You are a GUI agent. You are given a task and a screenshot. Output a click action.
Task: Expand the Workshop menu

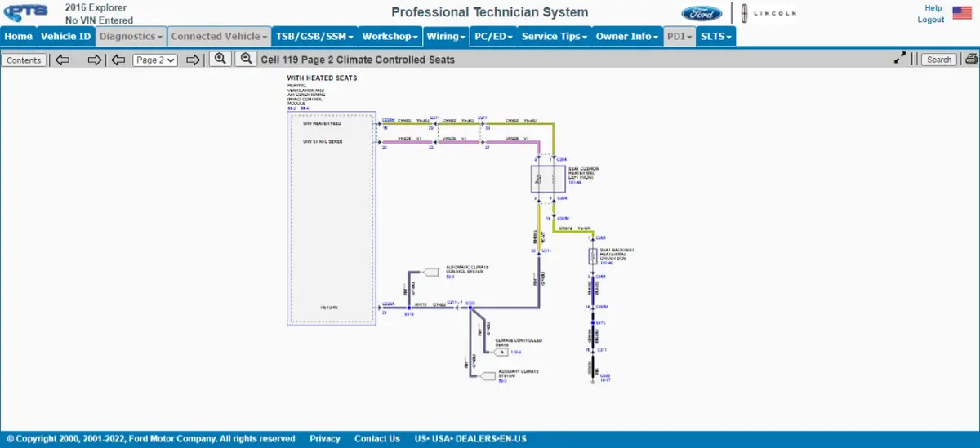[390, 36]
